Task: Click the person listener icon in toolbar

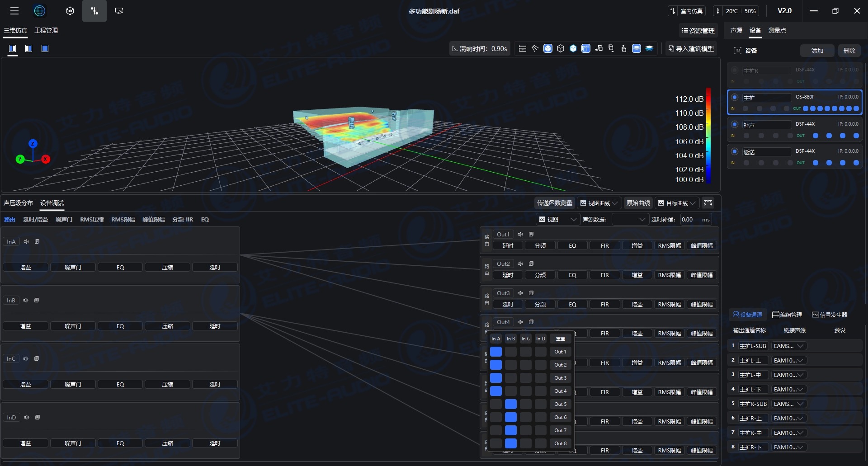Action: tap(623, 48)
